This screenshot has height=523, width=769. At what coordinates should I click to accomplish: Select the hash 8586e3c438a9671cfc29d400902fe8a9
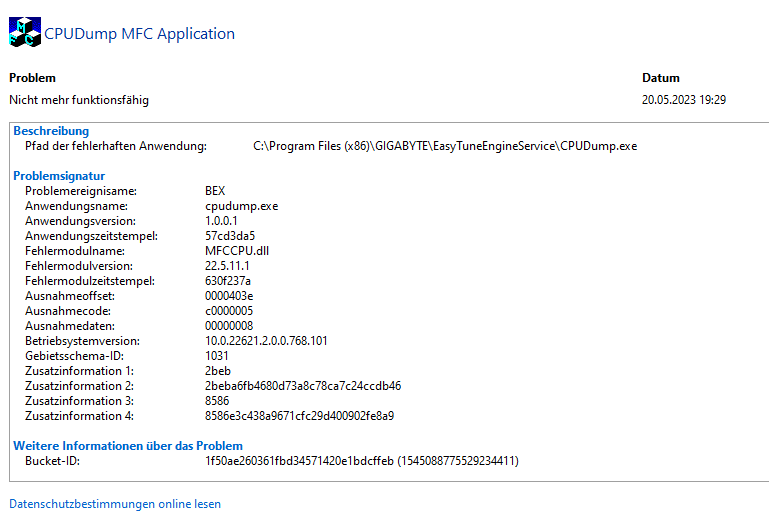[x=299, y=416]
